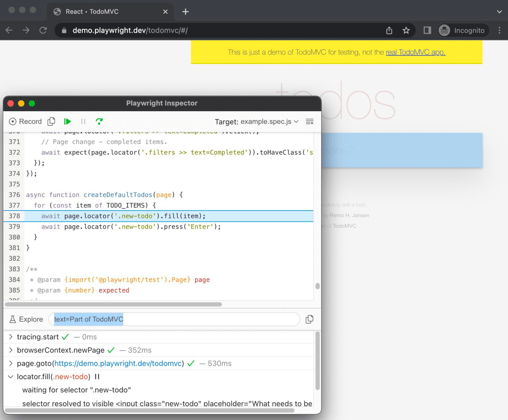Open the Incognito profile button
This screenshot has height=420, width=508.
(463, 30)
